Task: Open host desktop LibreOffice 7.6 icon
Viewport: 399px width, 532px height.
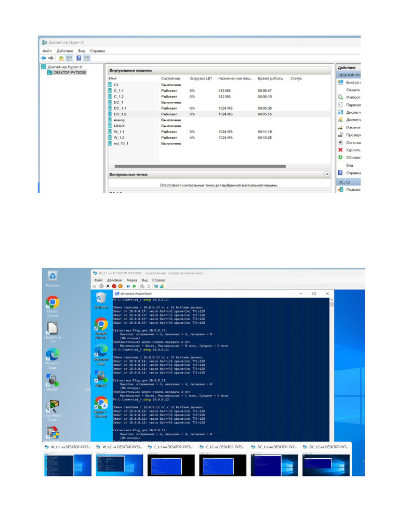Action: point(52,332)
